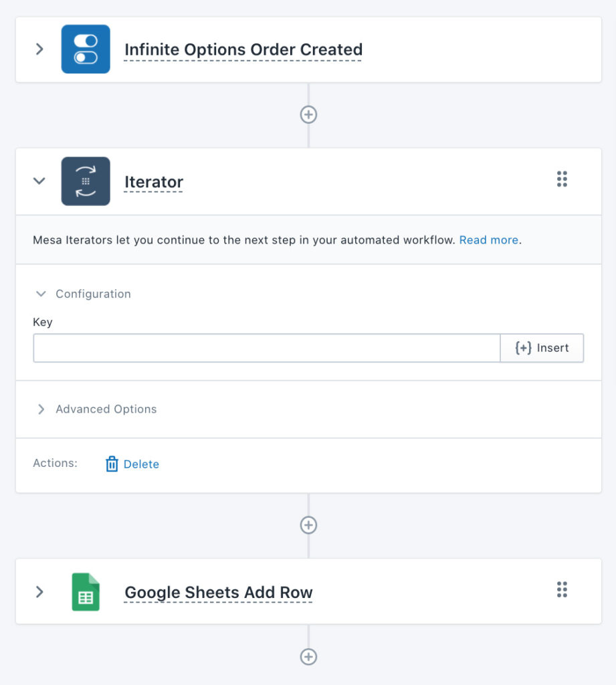Viewport: 616px width, 685px height.
Task: Click the Configuration section label
Action: pos(93,294)
